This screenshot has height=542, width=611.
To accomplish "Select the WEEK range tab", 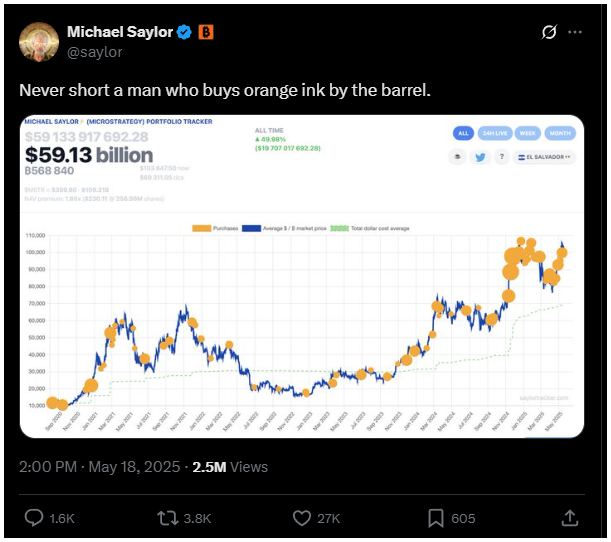I will coord(528,133).
